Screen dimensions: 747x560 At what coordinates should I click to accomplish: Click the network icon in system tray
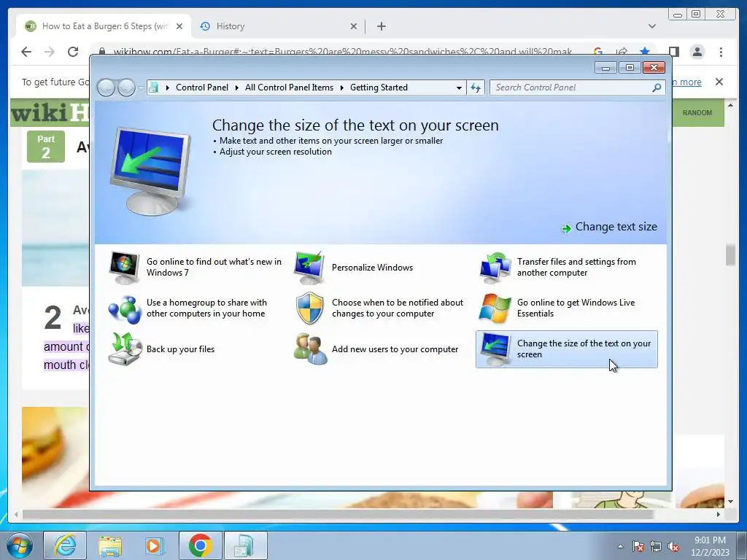coord(656,546)
